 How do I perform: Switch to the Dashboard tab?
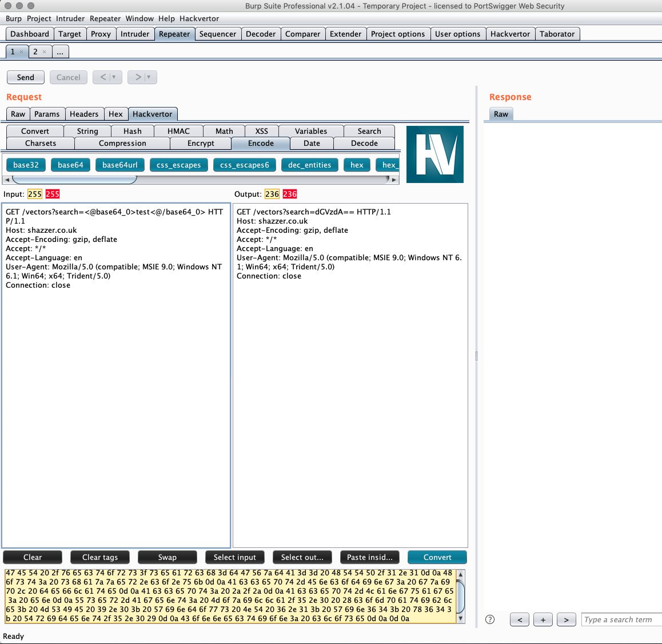tap(30, 34)
